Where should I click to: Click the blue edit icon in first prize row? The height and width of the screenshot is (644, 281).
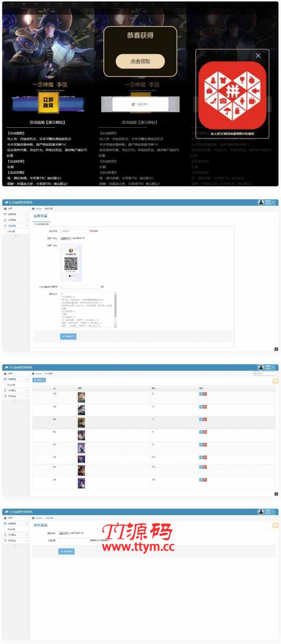click(201, 394)
